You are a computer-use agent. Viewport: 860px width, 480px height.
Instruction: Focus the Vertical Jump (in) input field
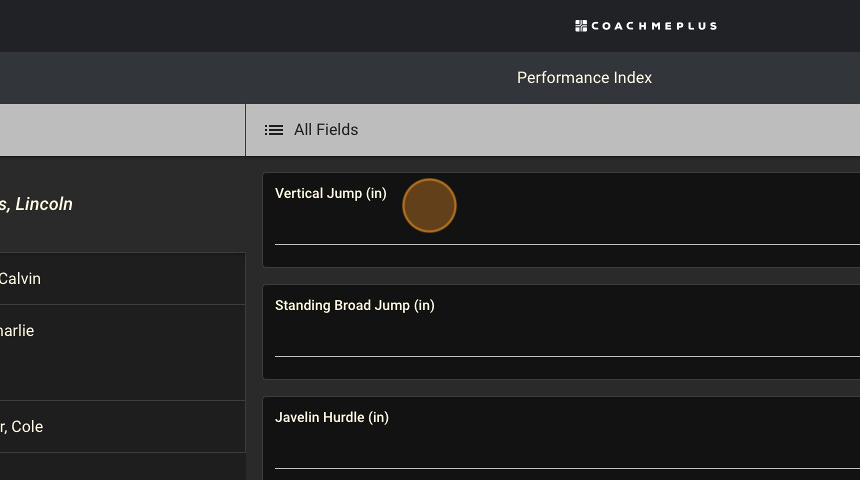[x=567, y=230]
